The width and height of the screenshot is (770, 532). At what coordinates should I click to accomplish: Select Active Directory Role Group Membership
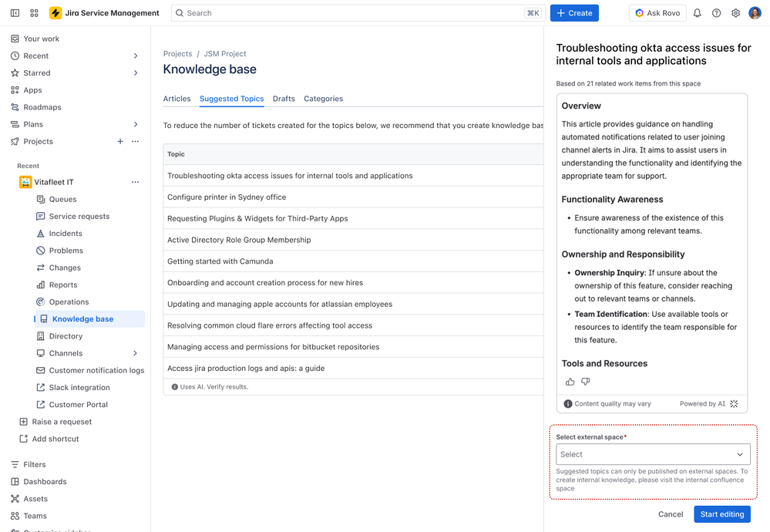click(354, 240)
